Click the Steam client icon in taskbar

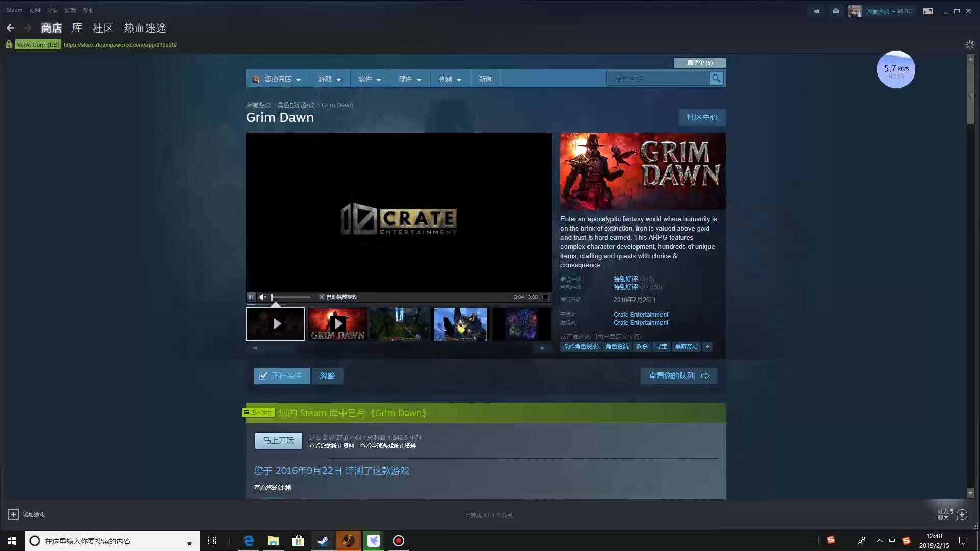(323, 540)
